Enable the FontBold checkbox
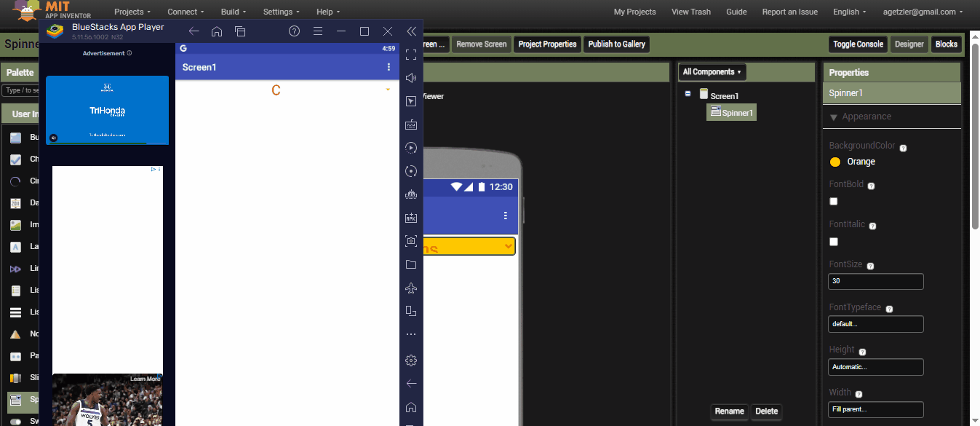980x426 pixels. 834,202
